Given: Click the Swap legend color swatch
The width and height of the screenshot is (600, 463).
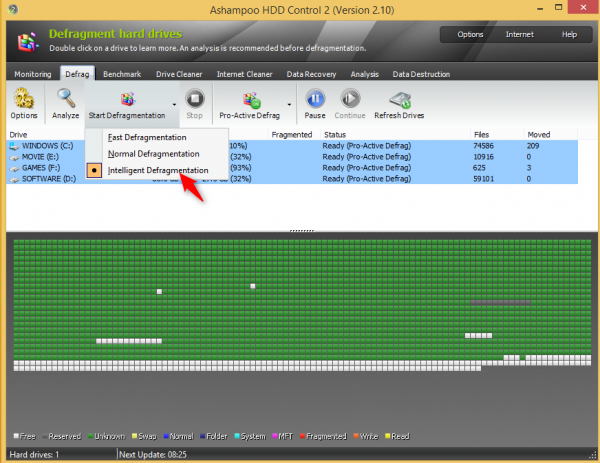Looking at the screenshot, I should coord(135,436).
